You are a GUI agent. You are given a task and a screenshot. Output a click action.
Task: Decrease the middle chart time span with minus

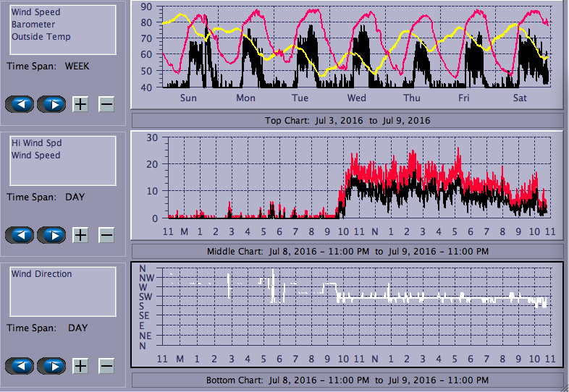(x=106, y=235)
